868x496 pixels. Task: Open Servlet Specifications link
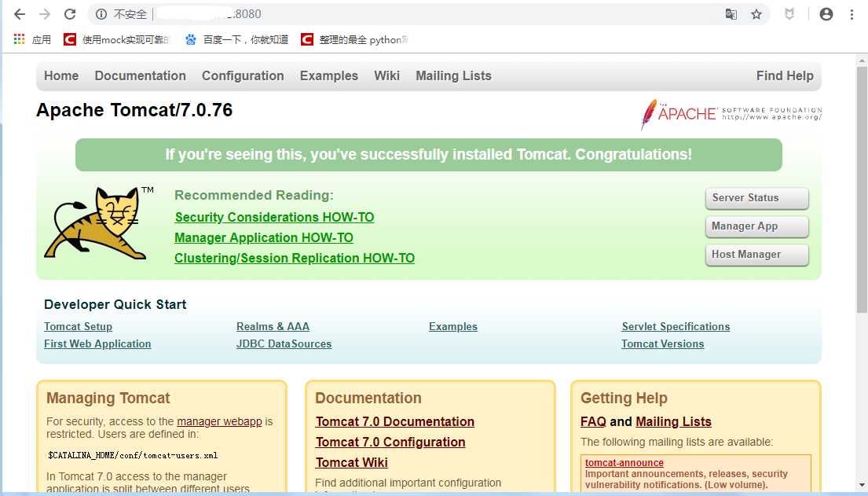click(676, 326)
